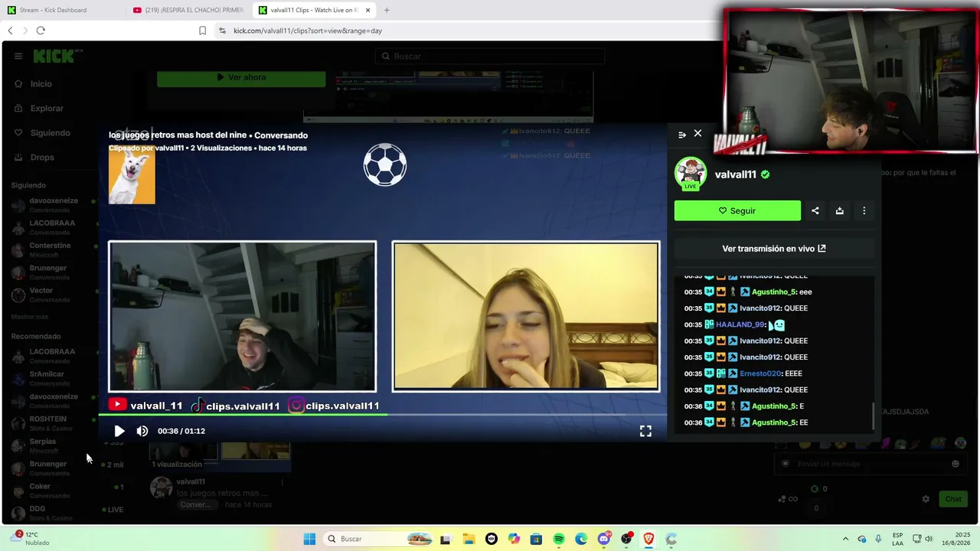
Task: Open clip card options three-dot menu
Action: click(x=283, y=482)
